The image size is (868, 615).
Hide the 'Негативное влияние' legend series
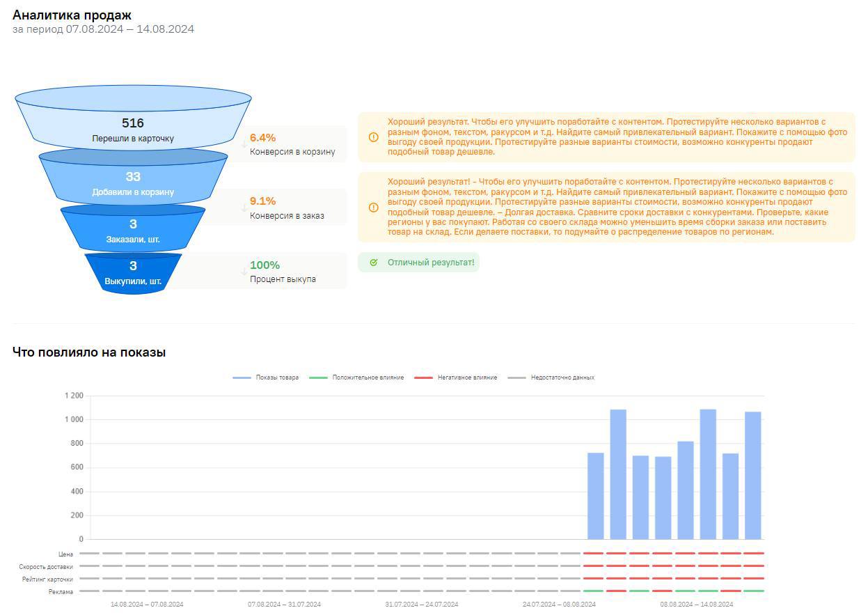456,377
